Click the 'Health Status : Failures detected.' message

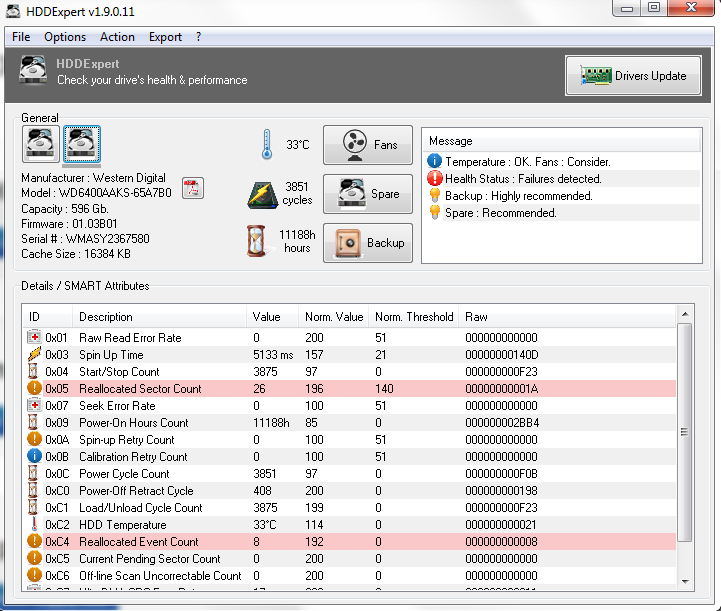[523, 178]
